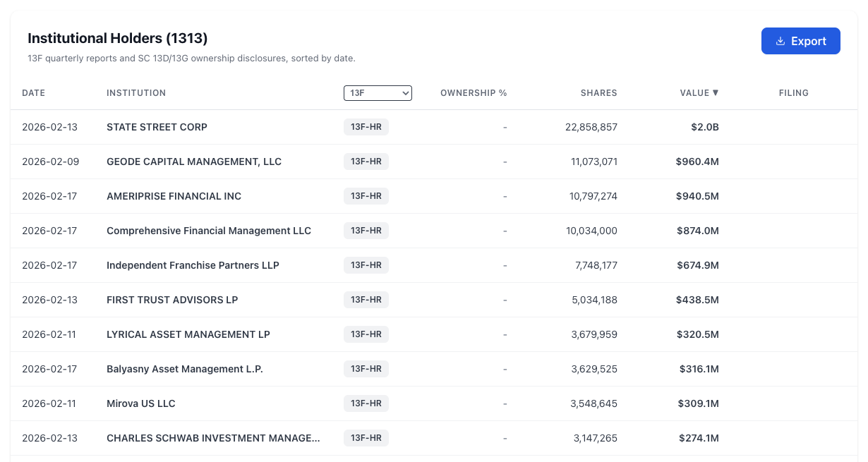Select the Institutional Holders (1313) heading
Viewport: 868px width, 462px height.
118,38
